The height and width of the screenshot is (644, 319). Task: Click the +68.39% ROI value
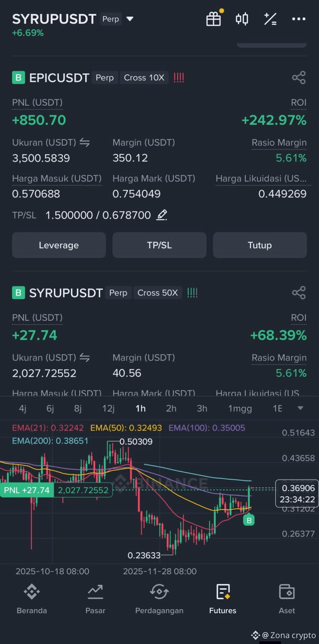[x=278, y=335]
